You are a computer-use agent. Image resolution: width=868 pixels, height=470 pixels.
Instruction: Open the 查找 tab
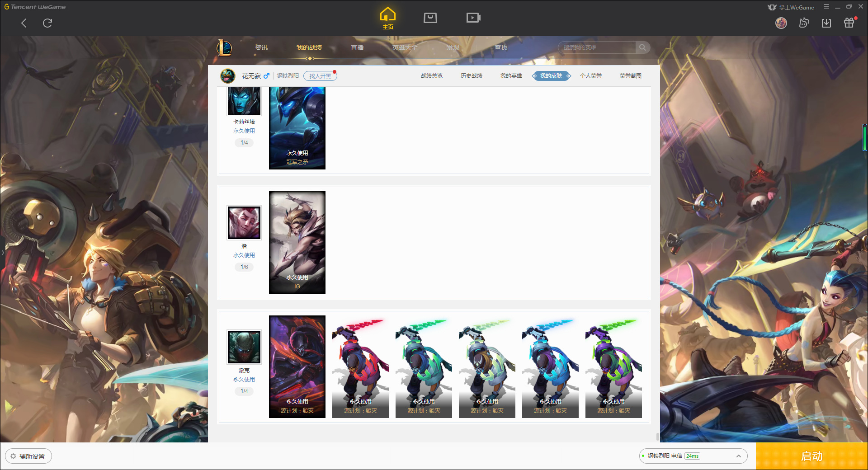coord(501,47)
